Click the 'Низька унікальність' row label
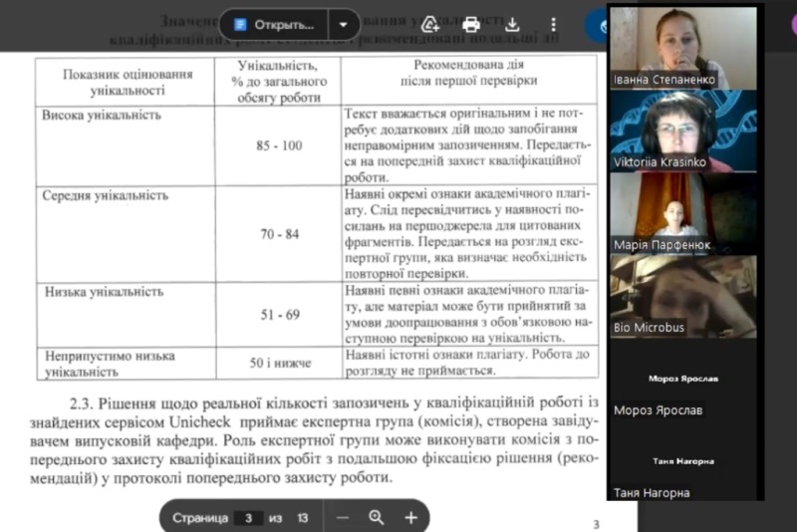The height and width of the screenshot is (532, 797). 105,292
